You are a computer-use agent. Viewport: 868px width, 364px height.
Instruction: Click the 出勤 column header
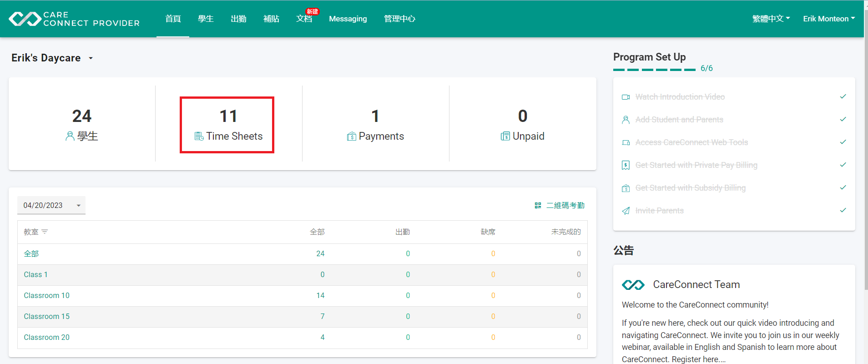[x=403, y=232]
